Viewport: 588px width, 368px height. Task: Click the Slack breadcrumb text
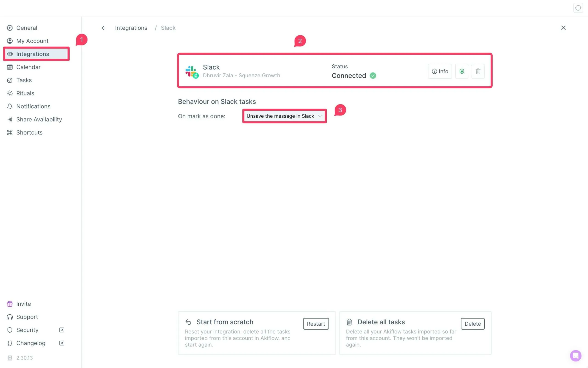[168, 28]
